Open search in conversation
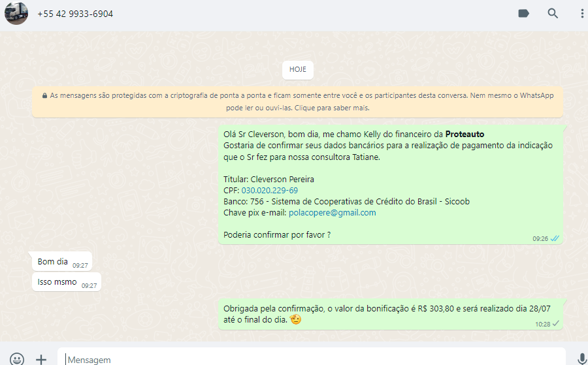The image size is (588, 365). 553,14
